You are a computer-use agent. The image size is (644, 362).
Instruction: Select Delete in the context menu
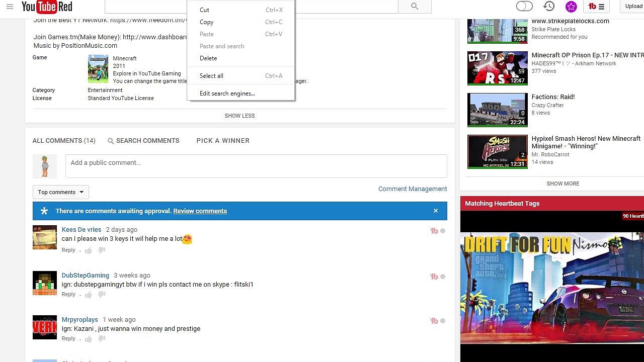click(241, 58)
